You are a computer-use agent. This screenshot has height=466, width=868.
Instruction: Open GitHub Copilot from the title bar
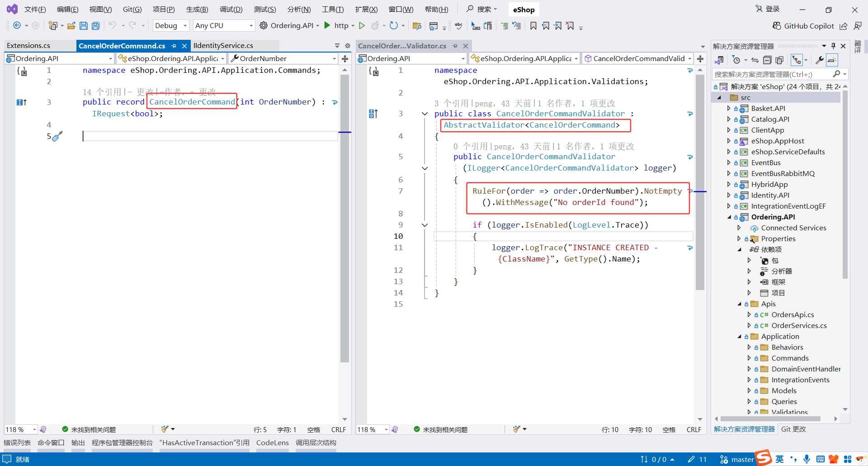pyautogui.click(x=803, y=26)
